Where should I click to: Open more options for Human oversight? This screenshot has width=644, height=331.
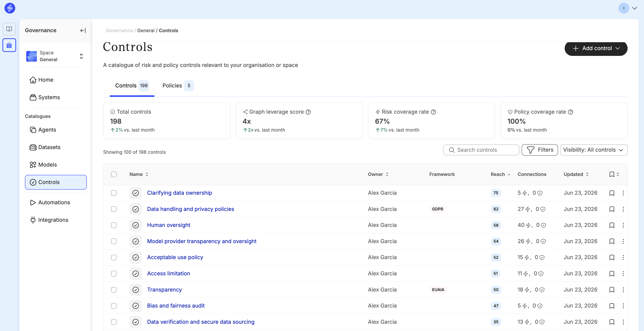[623, 225]
